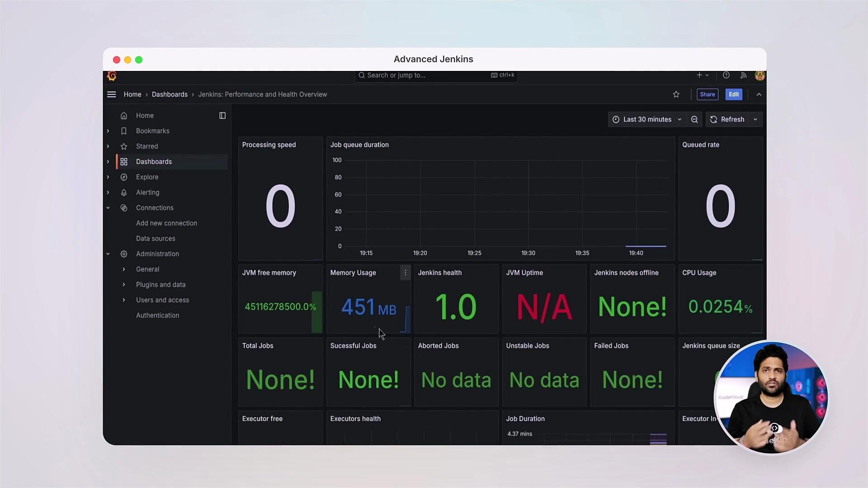Click the 451 MB memory usage value

point(369,307)
